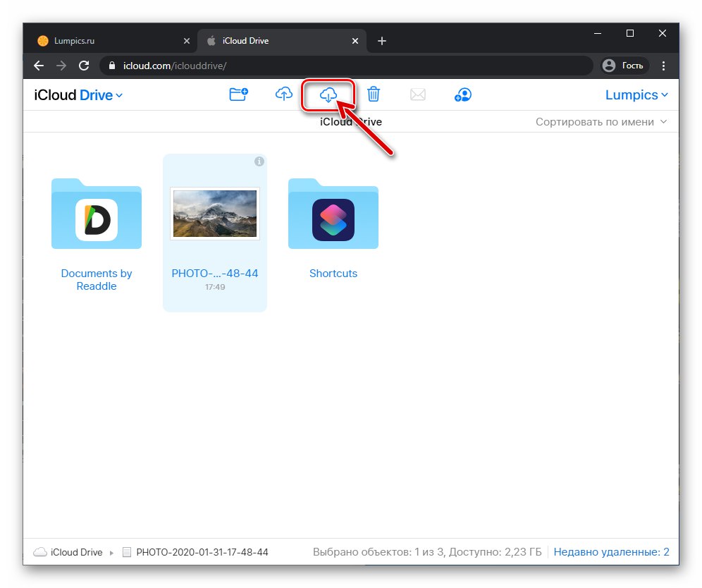702x588 pixels.
Task: Click the email sharing icon
Action: pyautogui.click(x=418, y=94)
